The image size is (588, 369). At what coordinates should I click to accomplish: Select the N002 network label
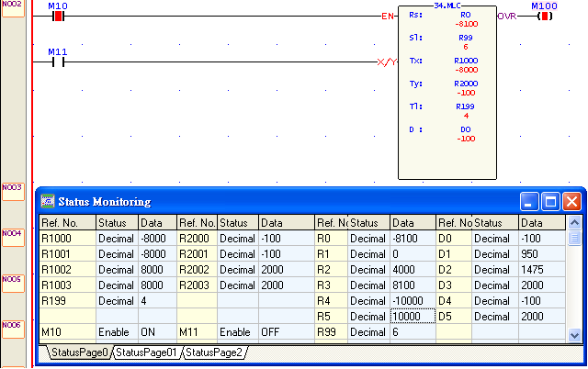pyautogui.click(x=13, y=8)
